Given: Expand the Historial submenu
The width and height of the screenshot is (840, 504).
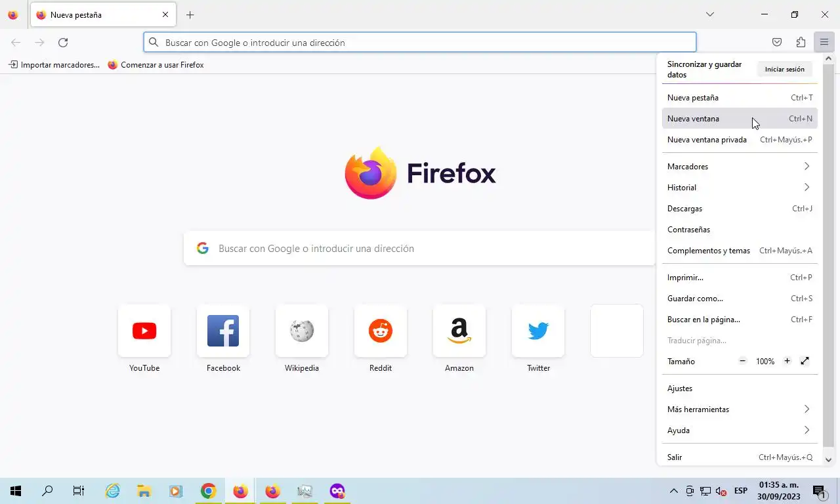Looking at the screenshot, I should pyautogui.click(x=740, y=188).
